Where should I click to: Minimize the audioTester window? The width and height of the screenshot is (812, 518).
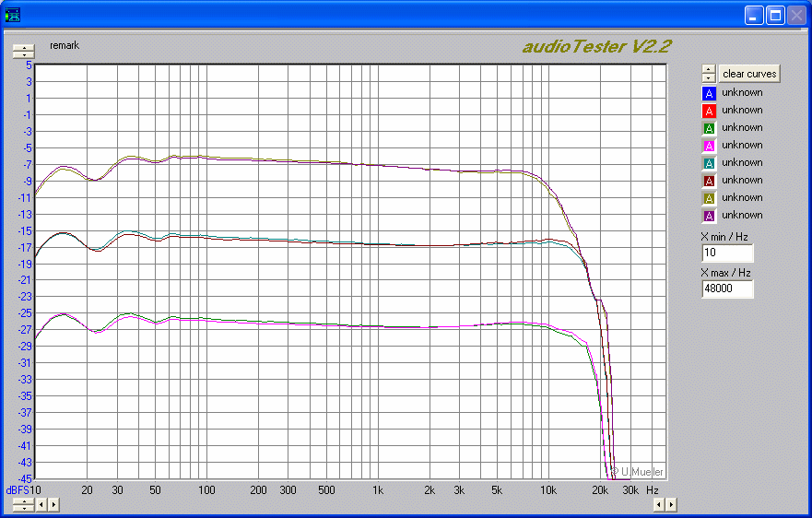coord(754,15)
